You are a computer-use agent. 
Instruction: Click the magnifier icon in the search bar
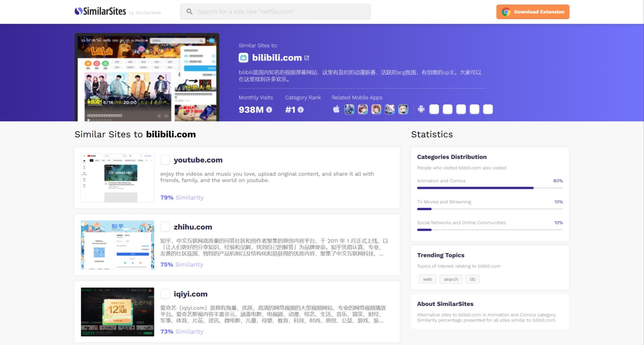pyautogui.click(x=189, y=12)
